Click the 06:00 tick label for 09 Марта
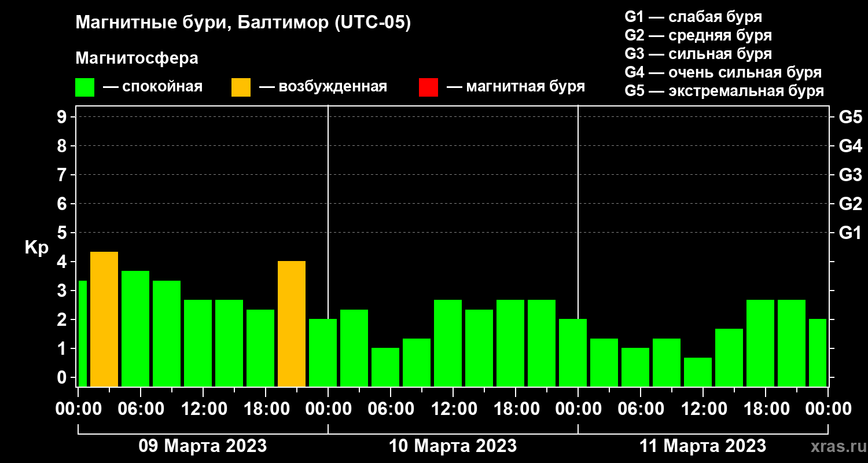868x463 pixels. pyautogui.click(x=141, y=409)
